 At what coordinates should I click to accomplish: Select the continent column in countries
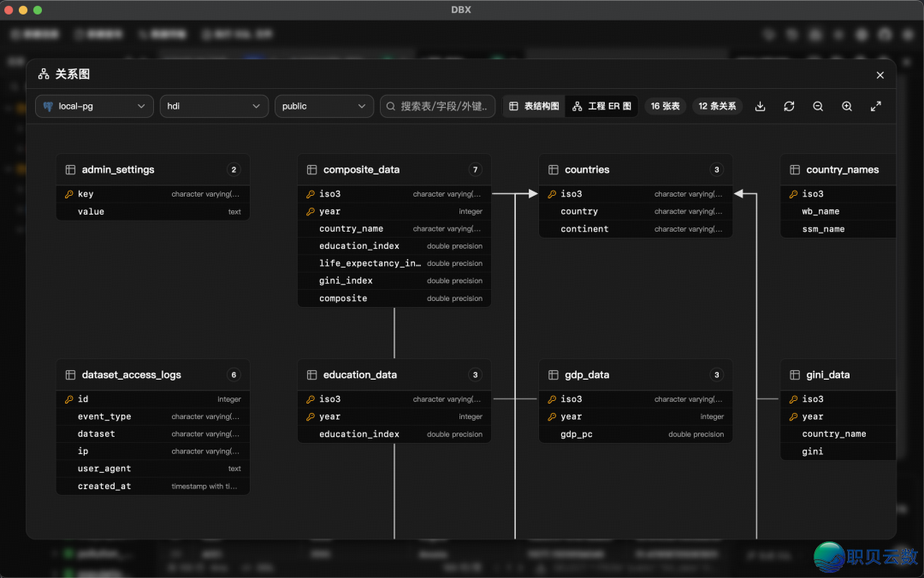[x=636, y=228]
